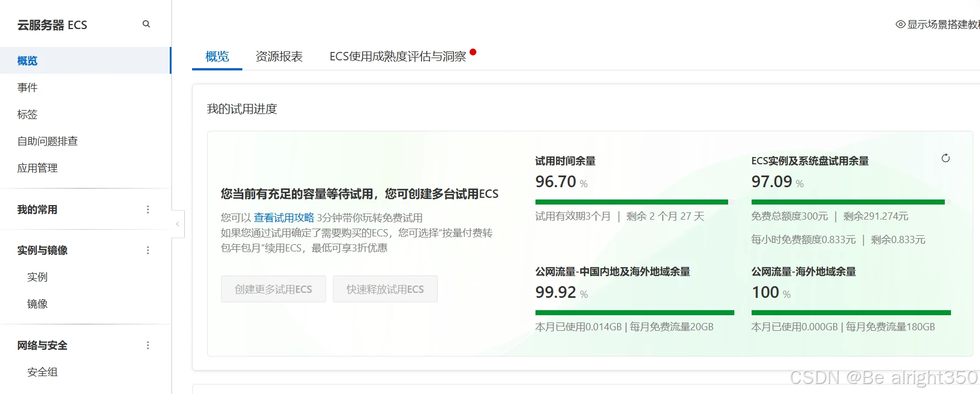Click the 100 % overseas traffic value
Screen dimensions: 980x394
(x=771, y=292)
